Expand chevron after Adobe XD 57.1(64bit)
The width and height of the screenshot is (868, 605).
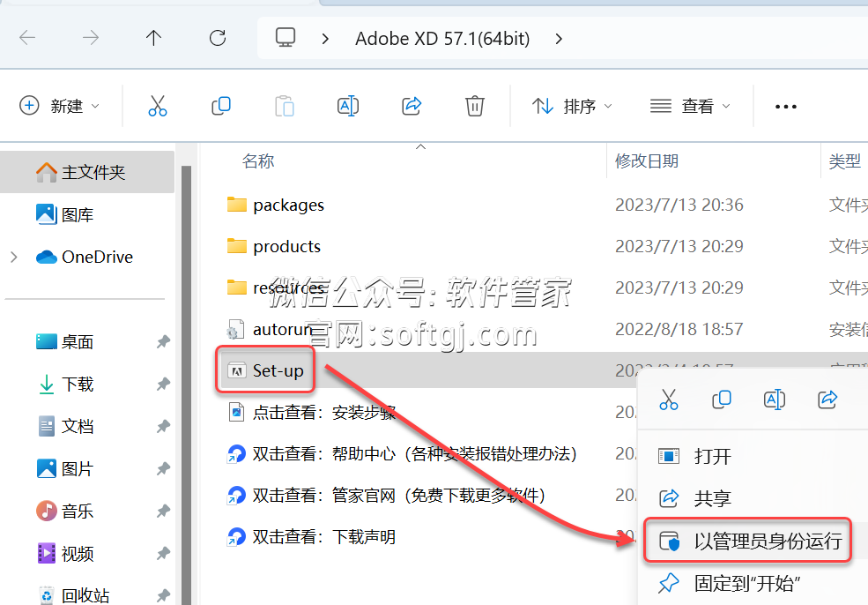click(559, 39)
